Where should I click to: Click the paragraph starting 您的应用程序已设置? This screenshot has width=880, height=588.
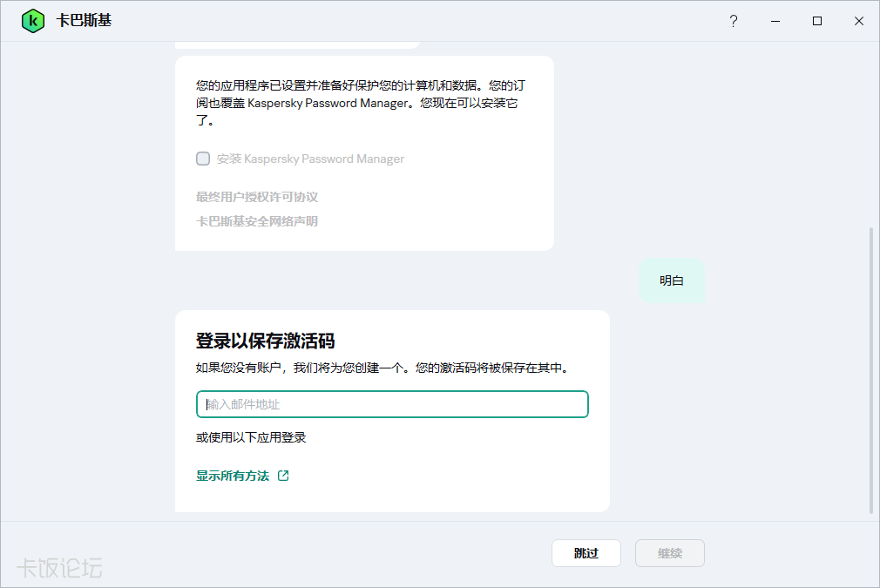pyautogui.click(x=361, y=103)
